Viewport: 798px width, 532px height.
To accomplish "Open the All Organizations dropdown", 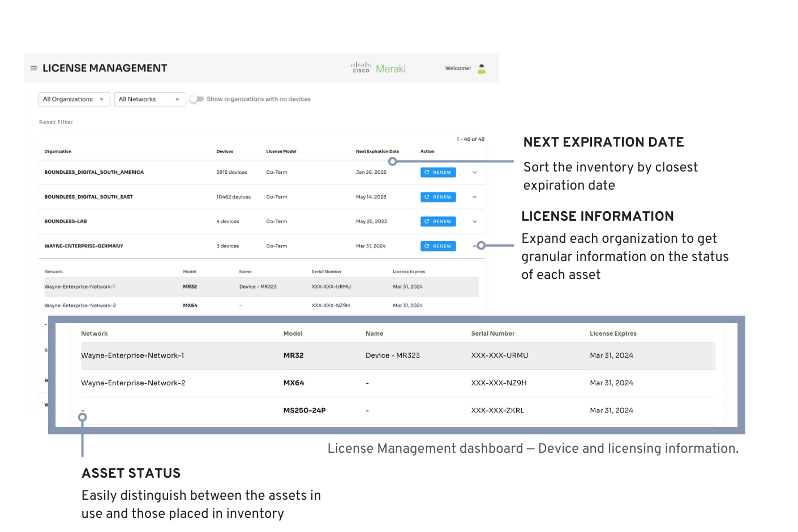I will click(74, 99).
